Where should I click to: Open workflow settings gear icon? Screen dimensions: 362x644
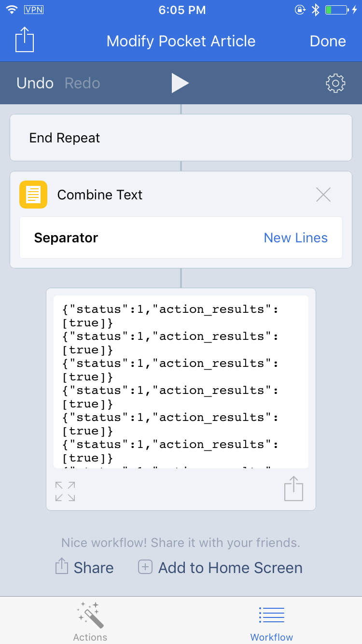335,83
